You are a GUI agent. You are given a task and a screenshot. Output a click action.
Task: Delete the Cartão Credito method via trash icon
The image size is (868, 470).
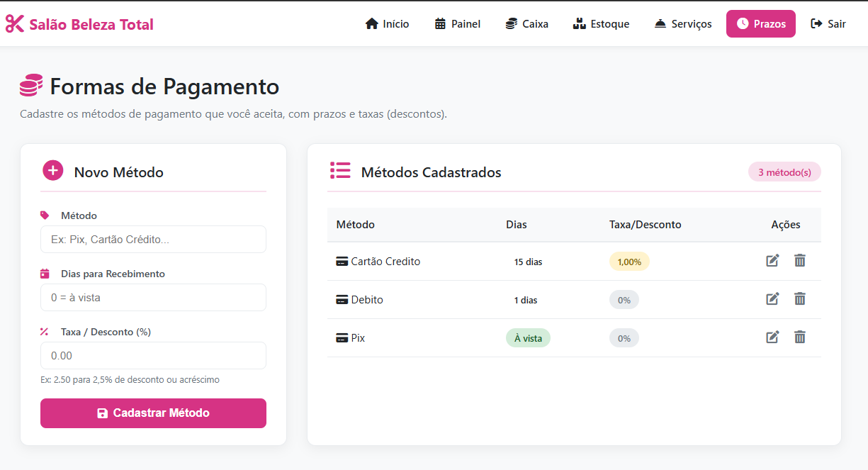click(800, 261)
